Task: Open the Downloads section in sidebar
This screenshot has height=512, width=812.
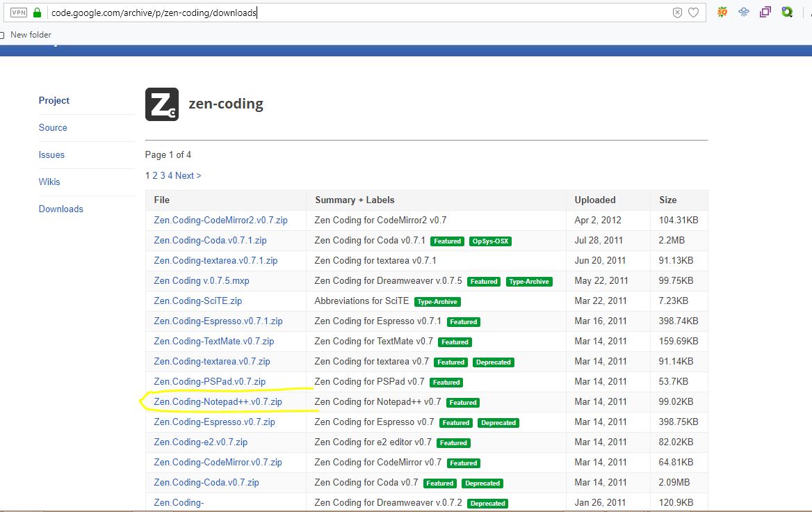Action: 60,209
